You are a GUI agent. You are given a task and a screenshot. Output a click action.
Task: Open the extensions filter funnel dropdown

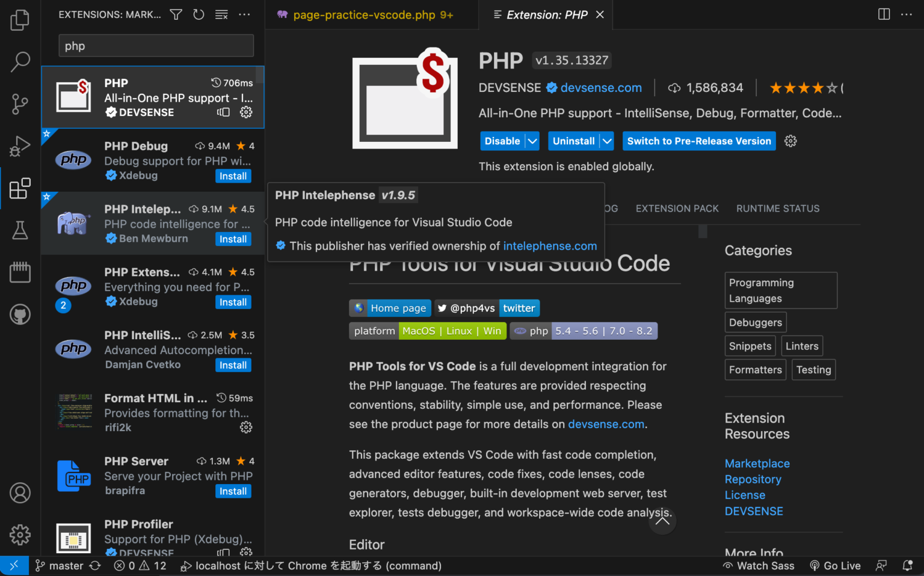(176, 14)
